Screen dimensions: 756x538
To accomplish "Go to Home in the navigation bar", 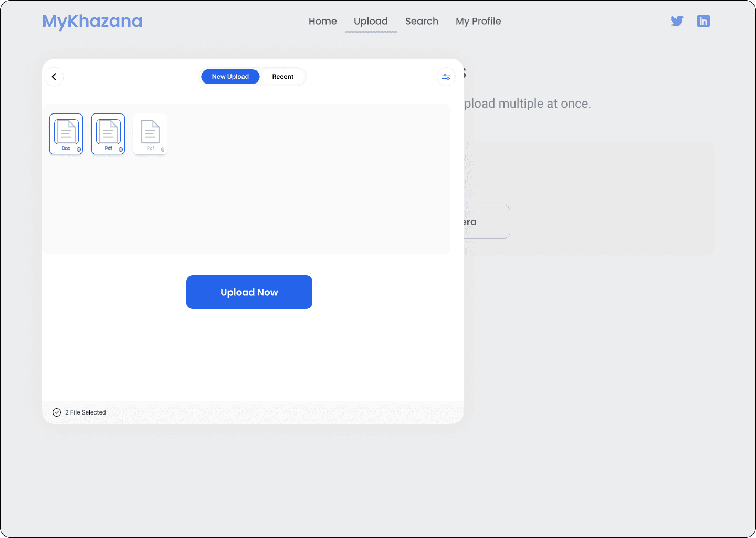I will pos(323,21).
